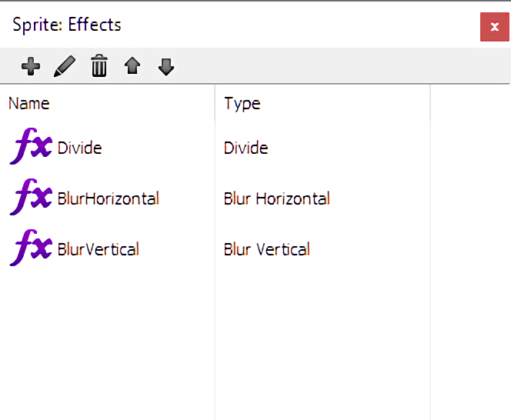Move effect down with down arrow

tap(166, 67)
